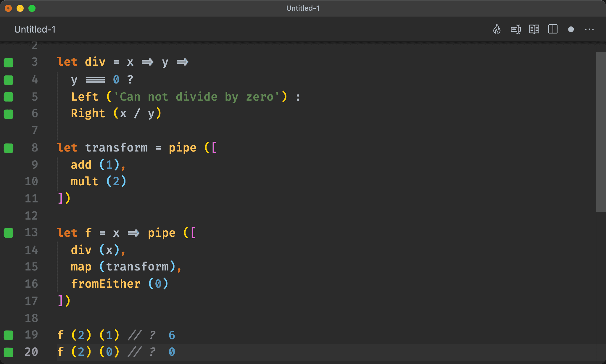Click the result value 6 on line 19

pyautogui.click(x=172, y=335)
